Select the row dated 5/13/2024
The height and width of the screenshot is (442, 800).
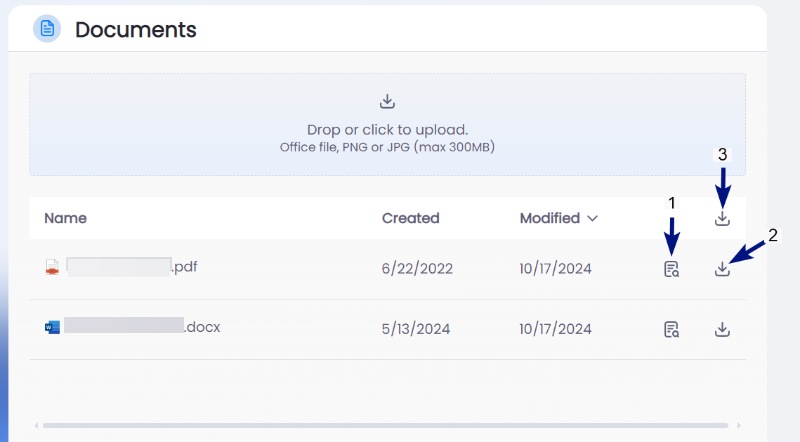387,329
